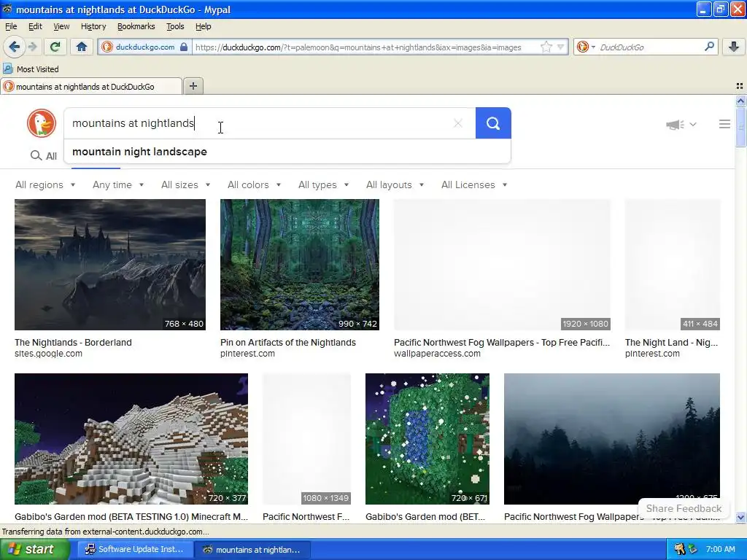Viewport: 747px width, 560px height.
Task: Open the foggy dark forest wallpaper image
Action: click(x=612, y=438)
